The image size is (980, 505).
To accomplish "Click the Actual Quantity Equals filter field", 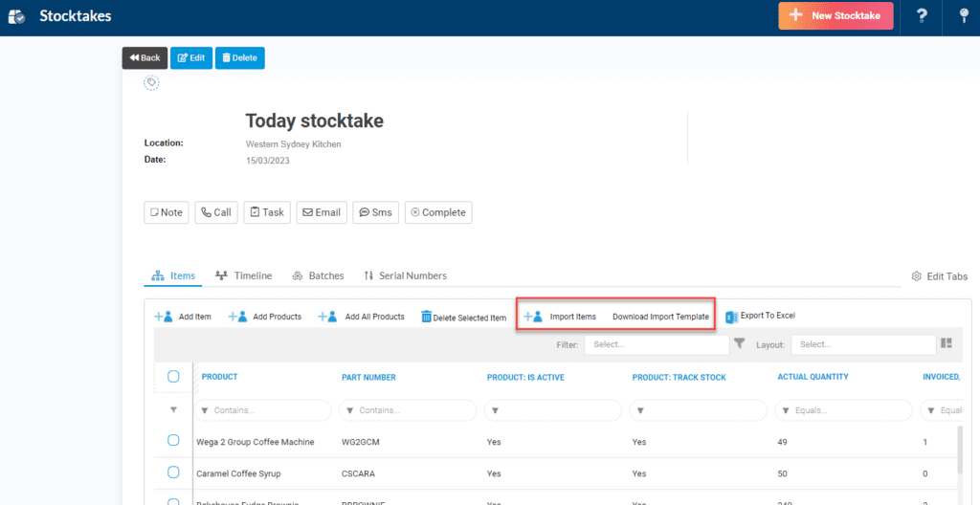I will tap(844, 410).
